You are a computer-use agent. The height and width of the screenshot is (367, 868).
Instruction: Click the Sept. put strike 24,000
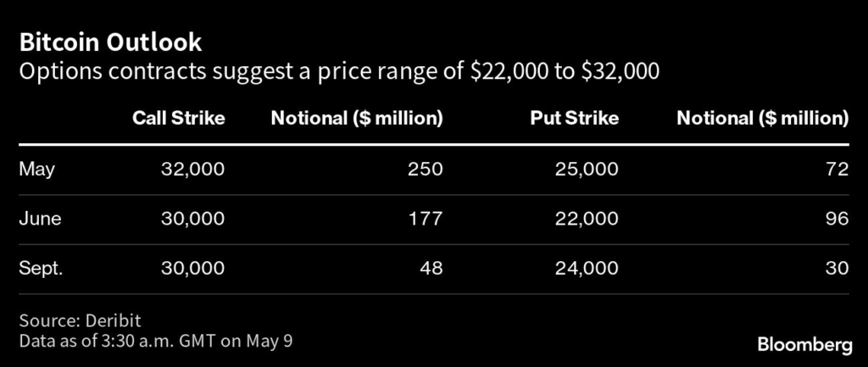(x=586, y=268)
